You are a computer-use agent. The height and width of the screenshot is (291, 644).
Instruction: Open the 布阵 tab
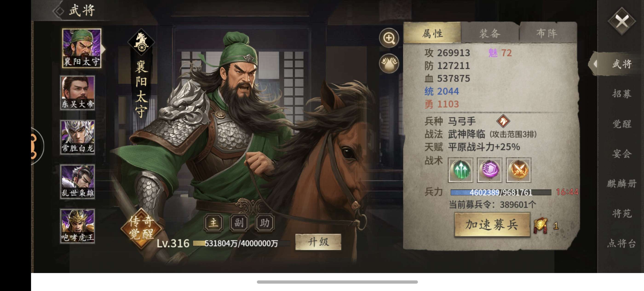pyautogui.click(x=547, y=33)
